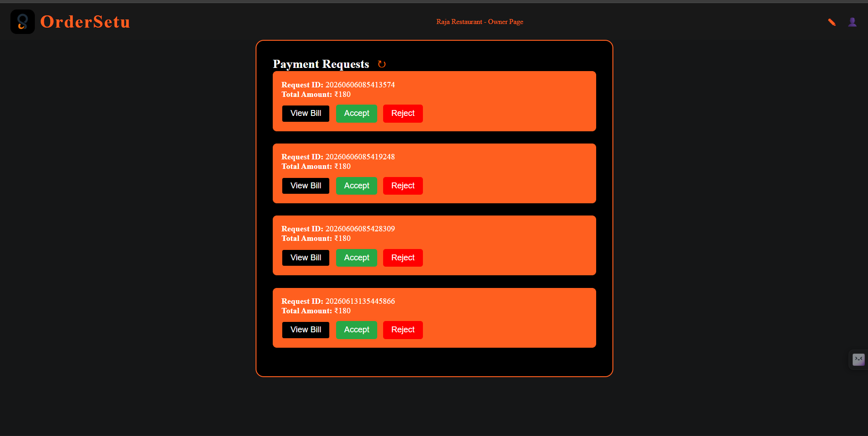
Task: Reject request 20260606085413574
Action: (x=403, y=114)
